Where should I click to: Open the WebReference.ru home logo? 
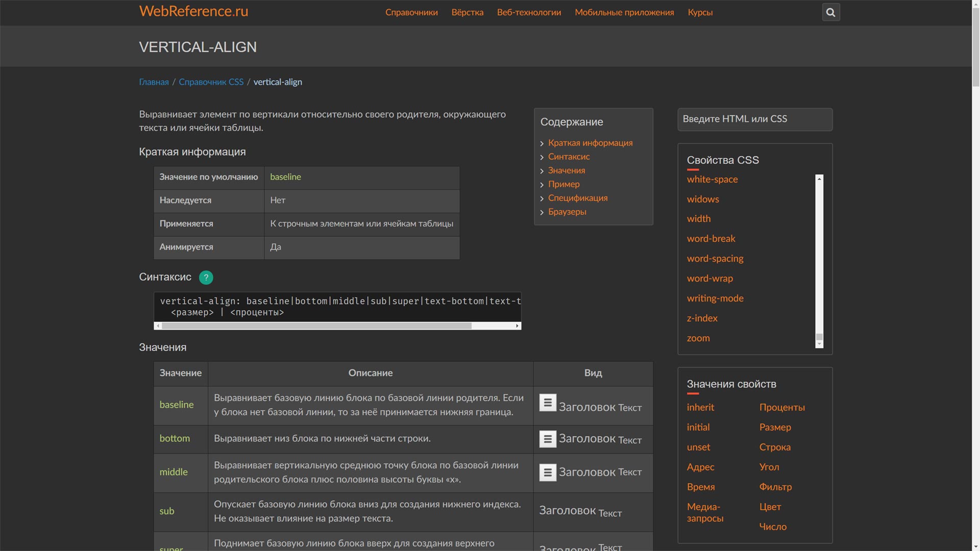193,11
